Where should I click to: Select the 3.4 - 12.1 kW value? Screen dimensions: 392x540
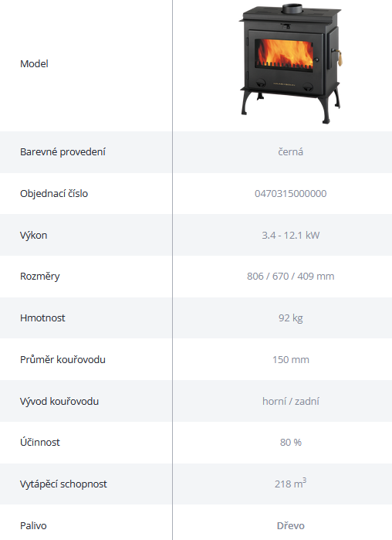coord(291,235)
